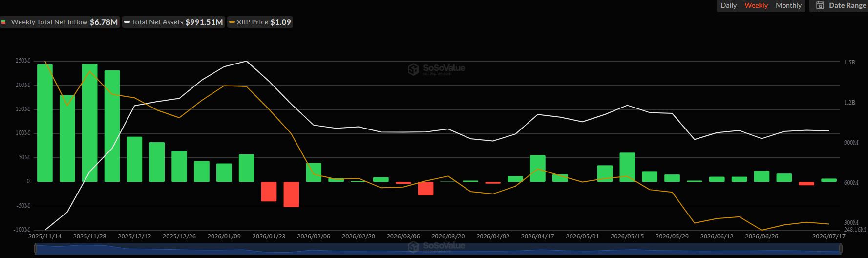Click the 2026/04/02 date axis label

point(493,236)
